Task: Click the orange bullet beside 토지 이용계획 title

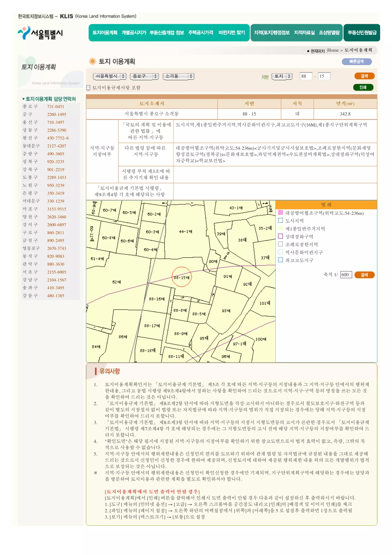Action: click(x=92, y=61)
